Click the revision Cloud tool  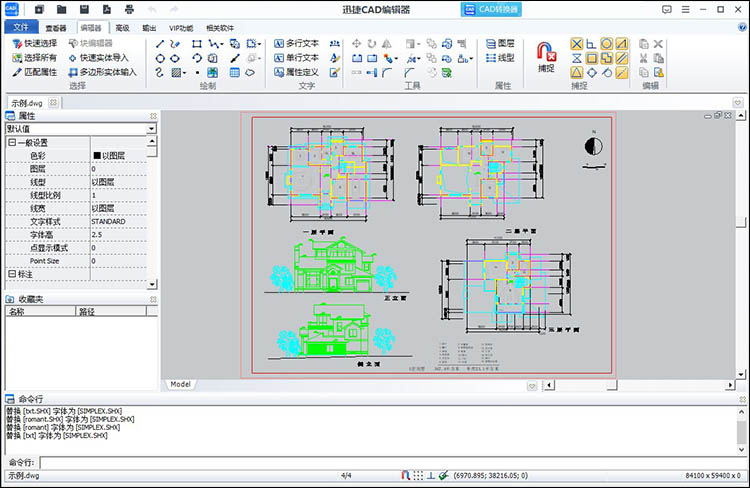pyautogui.click(x=250, y=73)
